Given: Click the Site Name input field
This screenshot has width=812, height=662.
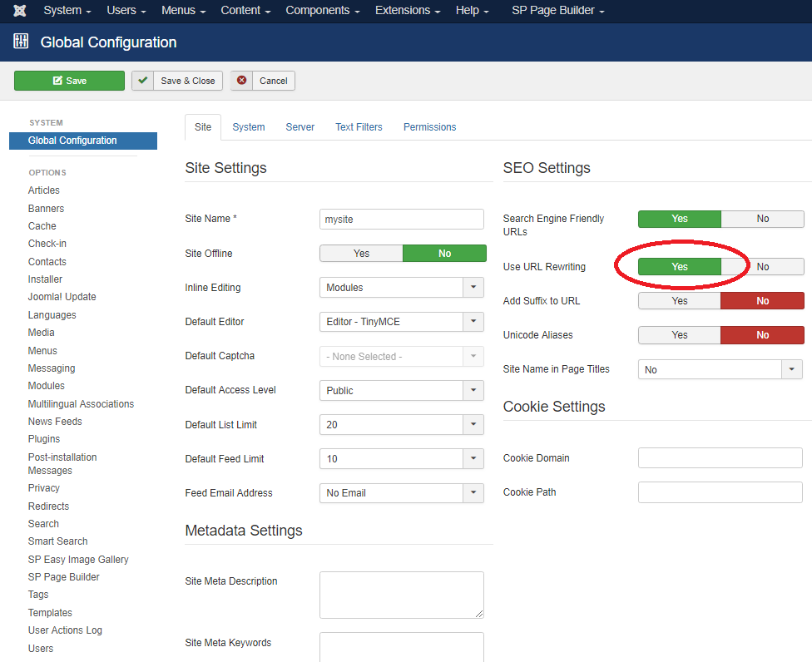Looking at the screenshot, I should tap(401, 219).
